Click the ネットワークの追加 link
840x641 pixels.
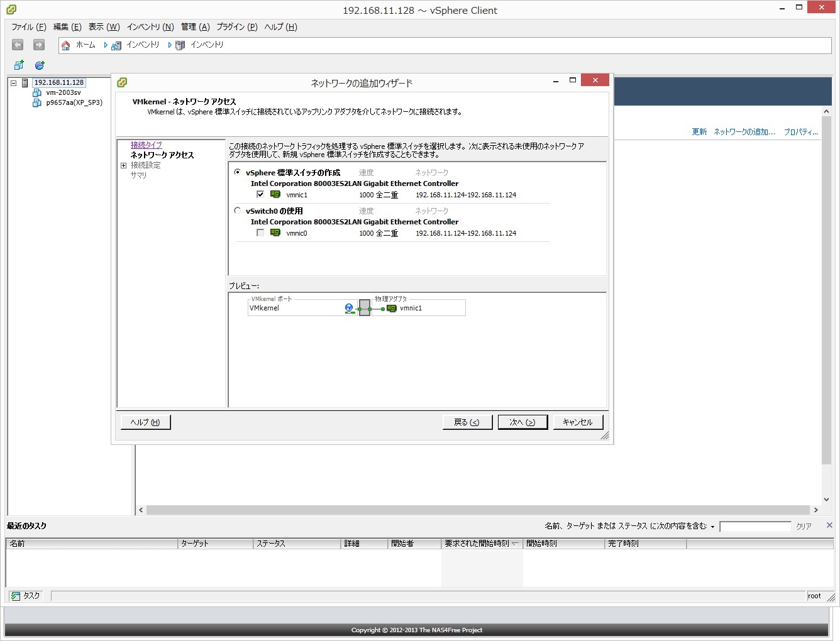click(x=744, y=132)
